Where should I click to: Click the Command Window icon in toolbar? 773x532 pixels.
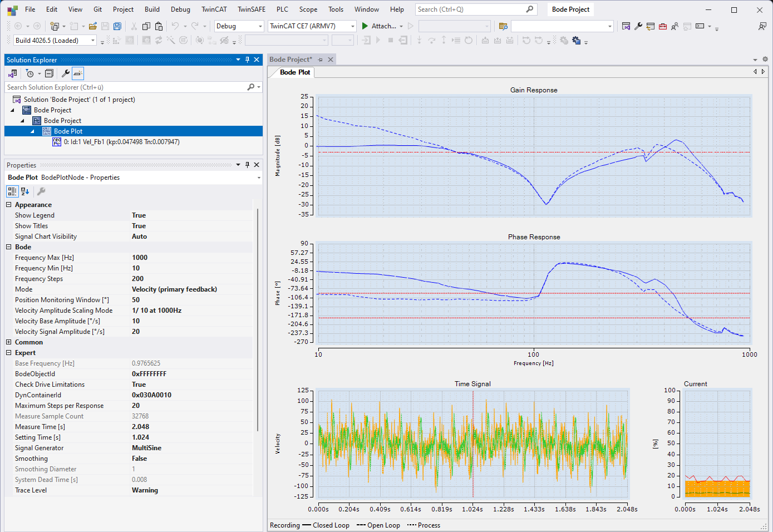700,26
